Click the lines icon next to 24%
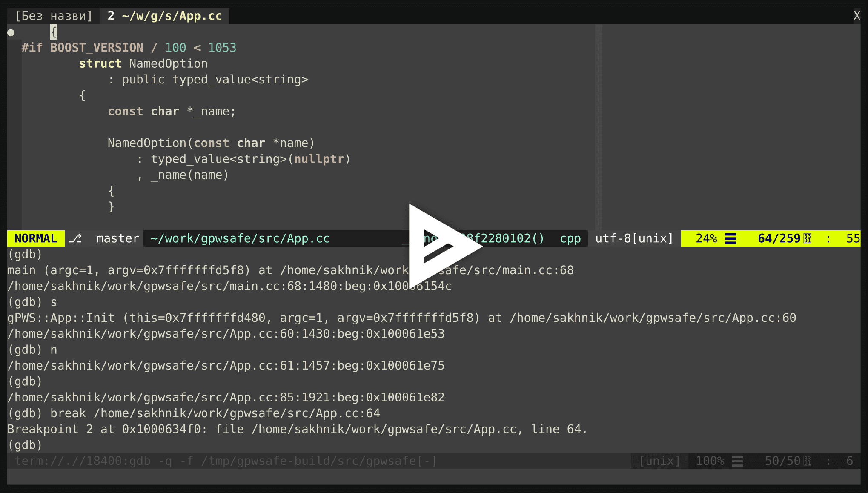The height and width of the screenshot is (493, 868). [730, 238]
